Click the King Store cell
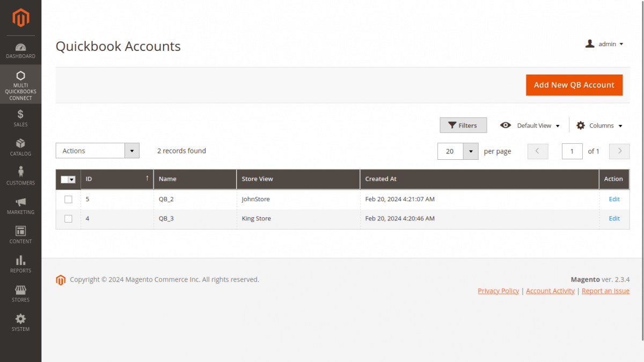 pyautogui.click(x=256, y=218)
